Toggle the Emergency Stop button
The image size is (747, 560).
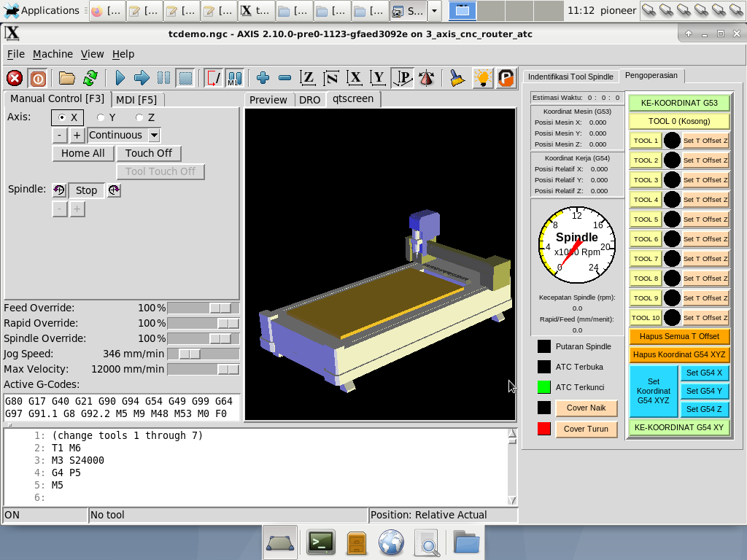click(x=15, y=78)
